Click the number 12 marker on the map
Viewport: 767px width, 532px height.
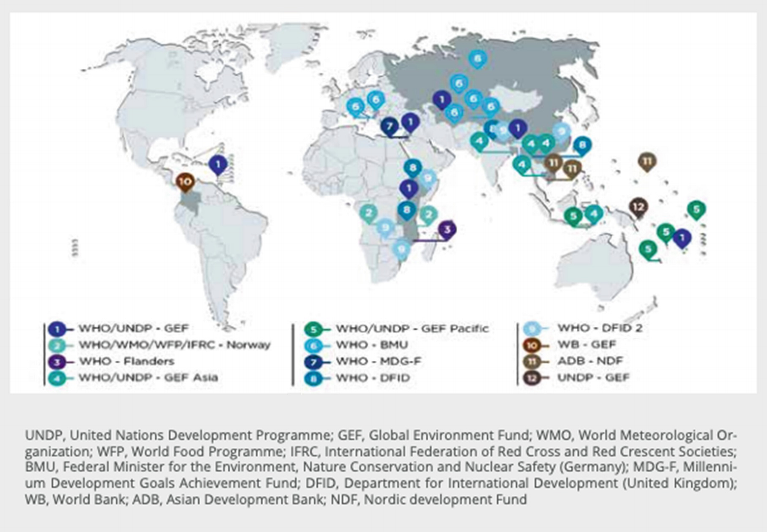pos(639,207)
